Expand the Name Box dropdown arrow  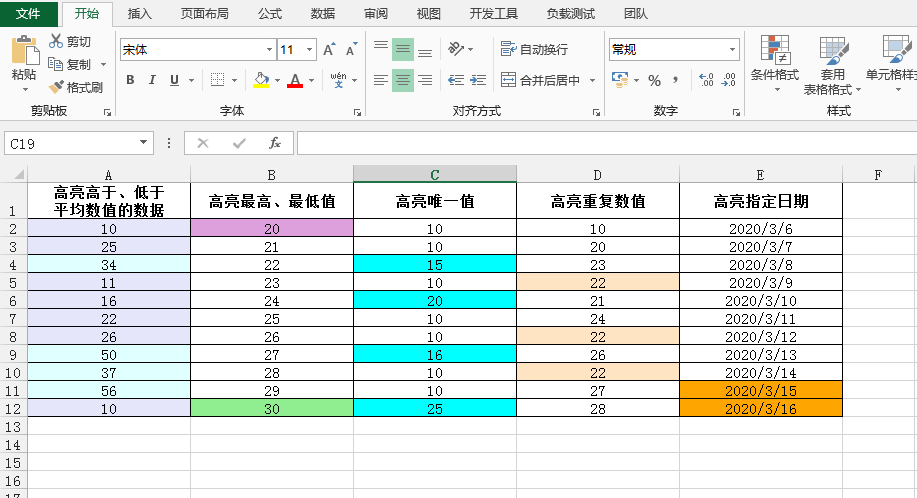pos(143,143)
